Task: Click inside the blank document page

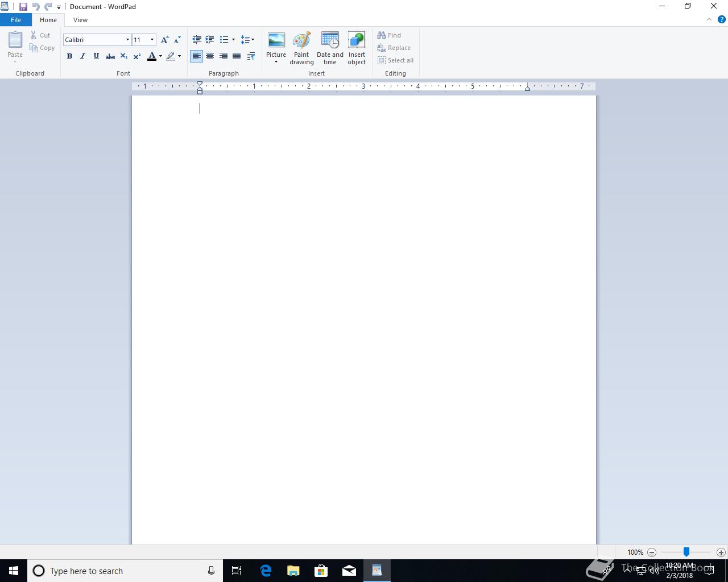Action: coord(364,319)
